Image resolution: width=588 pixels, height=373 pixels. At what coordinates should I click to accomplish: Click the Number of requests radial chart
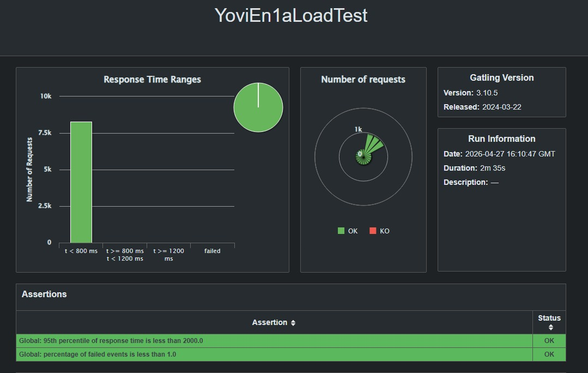[363, 157]
